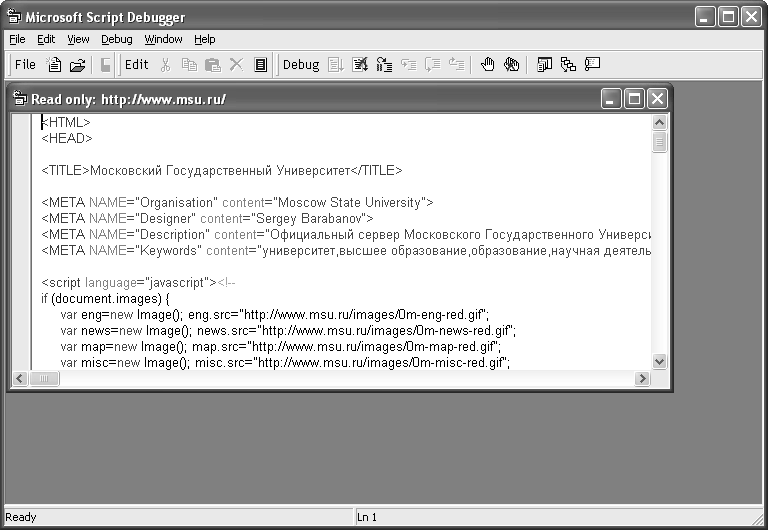
Task: Click the META Designer line
Action: [x=207, y=218]
